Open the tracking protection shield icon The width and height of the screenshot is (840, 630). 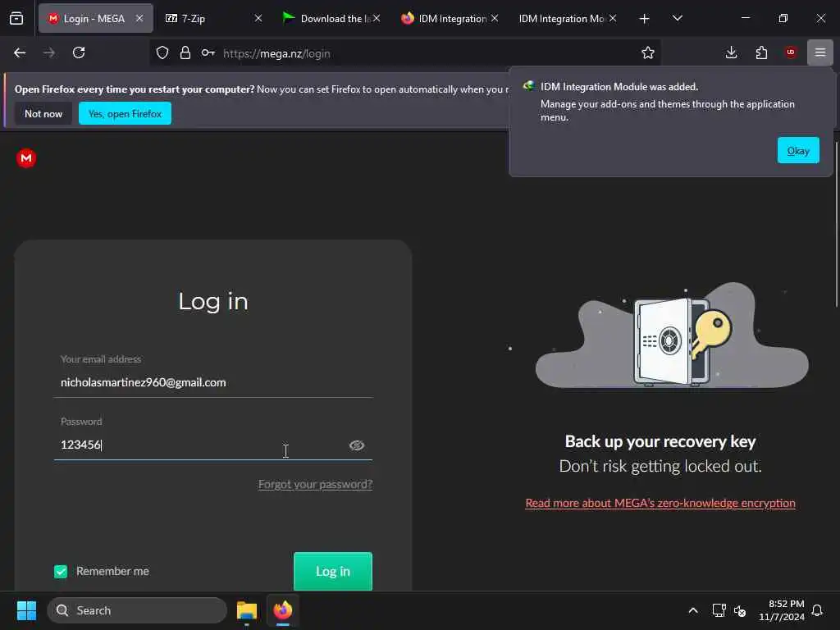[x=162, y=52]
